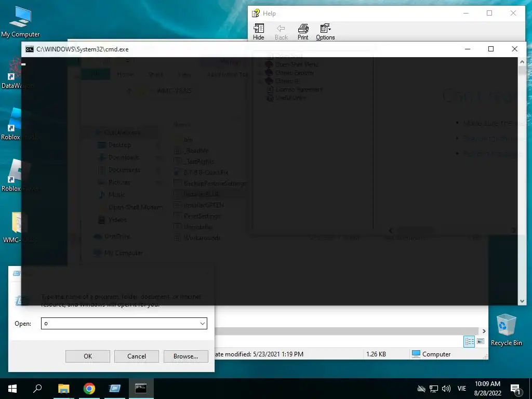Open the Options menu in Help toolbar
Image resolution: width=532 pixels, height=399 pixels.
pos(325,32)
